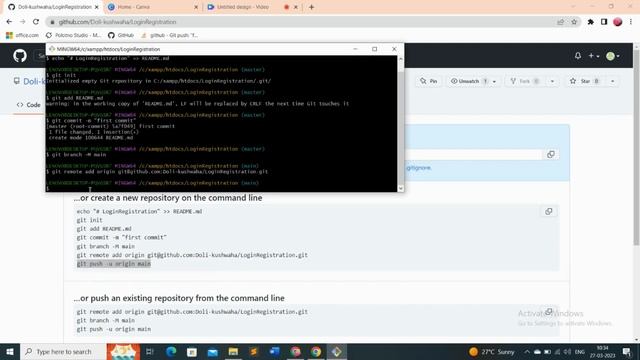Screen dimensions: 640x360
Task: Reload the current page
Action: tap(36, 22)
